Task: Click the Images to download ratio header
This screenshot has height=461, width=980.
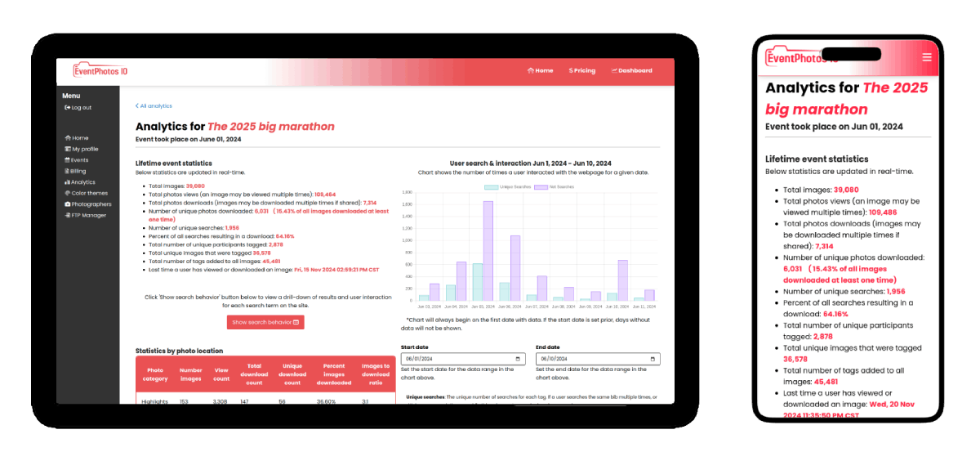Action: 376,374
